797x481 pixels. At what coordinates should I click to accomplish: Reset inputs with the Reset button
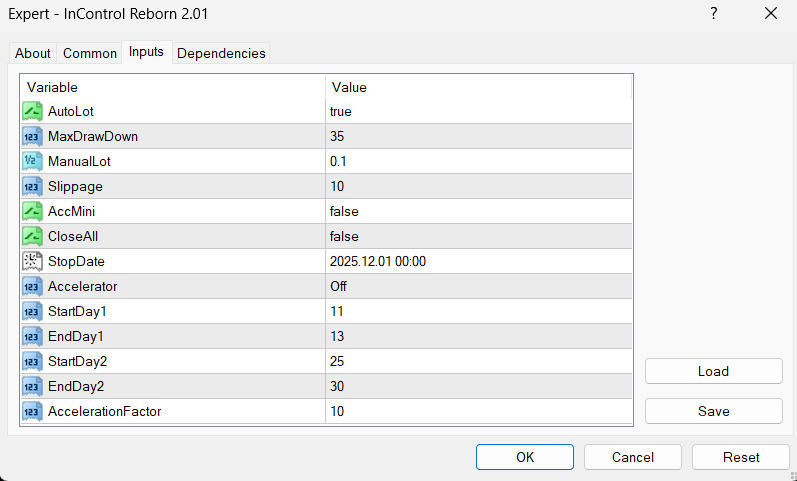741,457
